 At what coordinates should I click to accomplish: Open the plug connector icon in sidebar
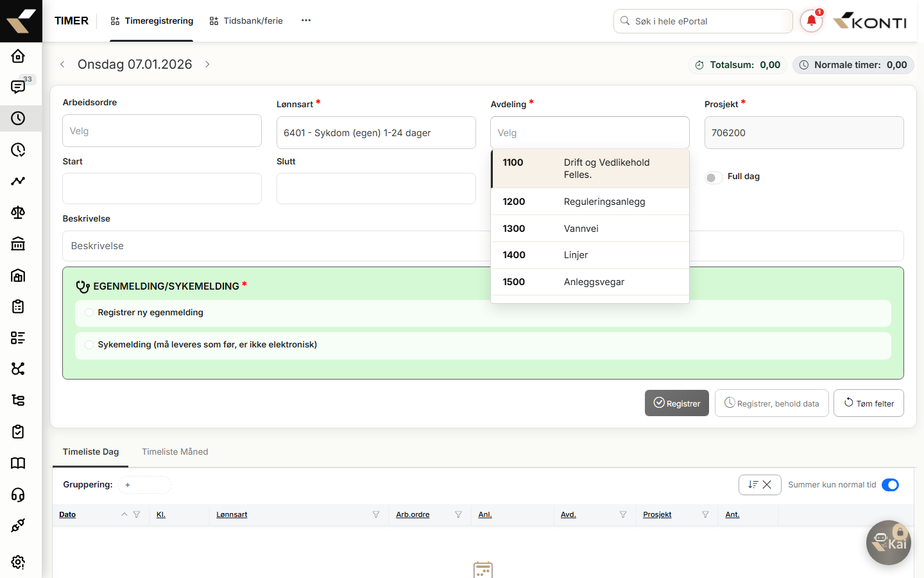pos(18,525)
